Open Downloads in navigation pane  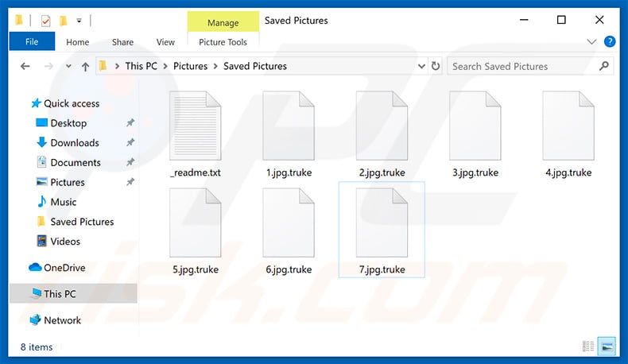click(68, 142)
